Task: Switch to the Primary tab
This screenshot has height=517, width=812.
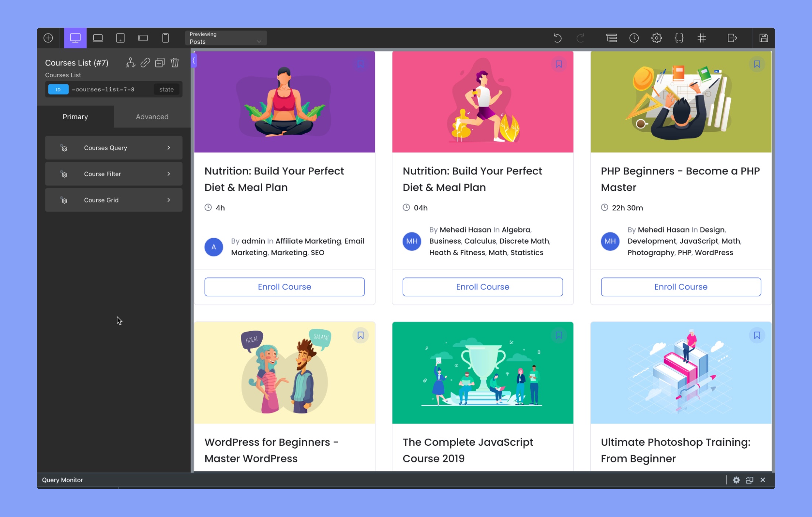Action: pyautogui.click(x=75, y=117)
